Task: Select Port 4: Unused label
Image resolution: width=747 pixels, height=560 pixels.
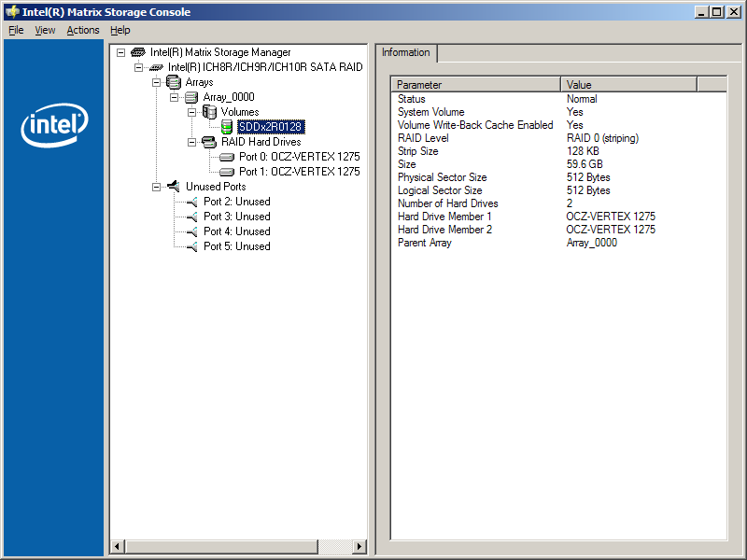Action: [237, 231]
